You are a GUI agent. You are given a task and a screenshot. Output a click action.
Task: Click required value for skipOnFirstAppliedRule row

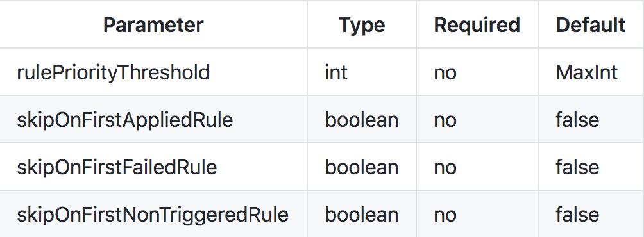click(x=445, y=121)
